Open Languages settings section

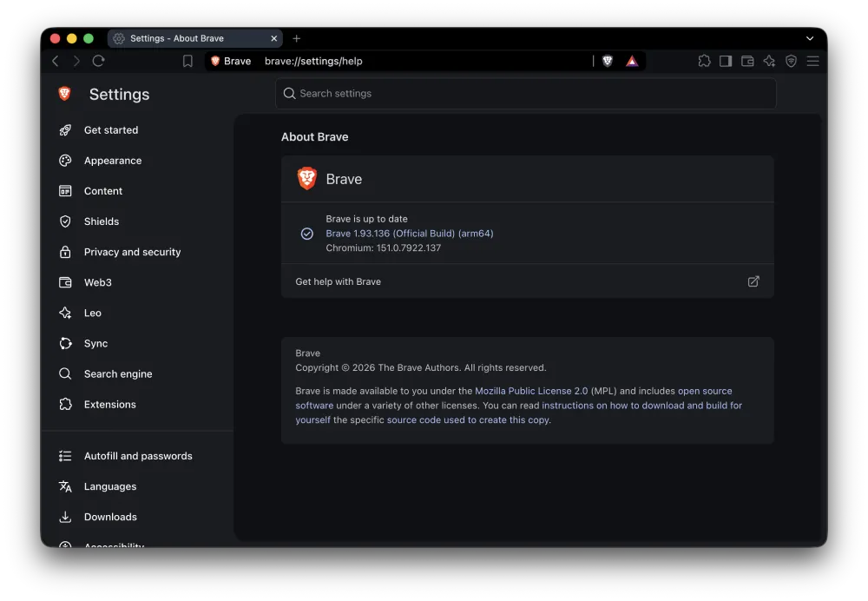click(110, 485)
